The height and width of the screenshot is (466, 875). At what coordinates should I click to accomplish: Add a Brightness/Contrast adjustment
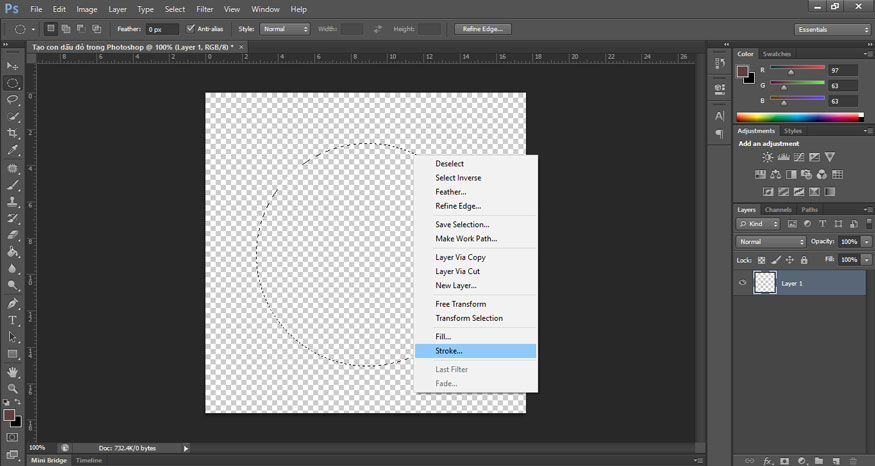click(x=768, y=157)
